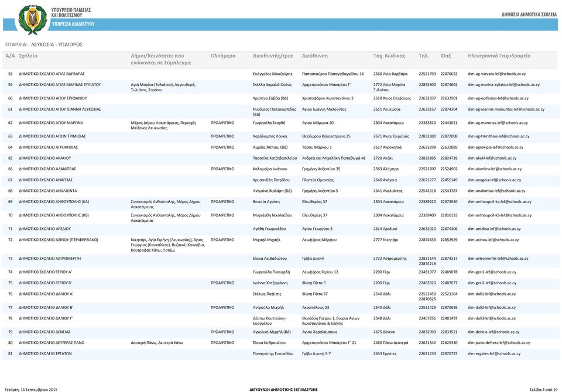Click email dim-anageia-lef@schools.ac.cy
Screen dimensions: 562x392
coord(494,180)
